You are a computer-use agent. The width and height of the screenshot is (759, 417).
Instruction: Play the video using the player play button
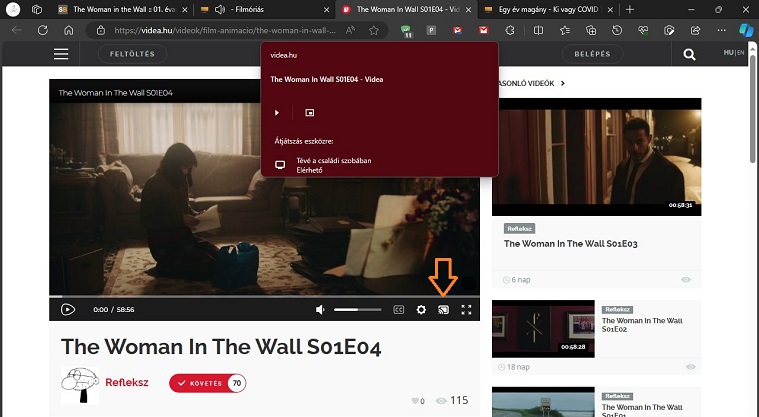pos(67,310)
